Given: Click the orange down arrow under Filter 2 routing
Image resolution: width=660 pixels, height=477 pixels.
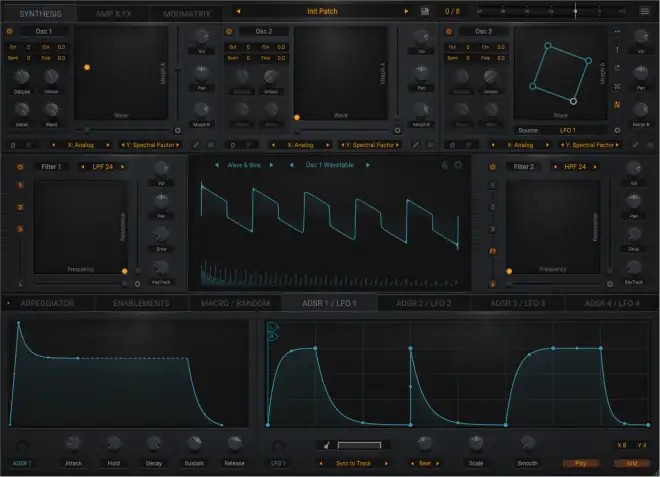Looking at the screenshot, I should [492, 284].
